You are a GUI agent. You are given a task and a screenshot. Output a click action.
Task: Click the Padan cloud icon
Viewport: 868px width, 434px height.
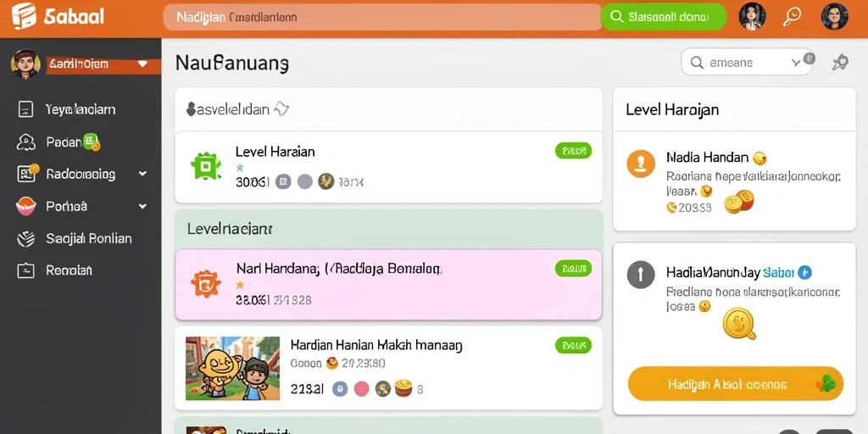(x=25, y=142)
